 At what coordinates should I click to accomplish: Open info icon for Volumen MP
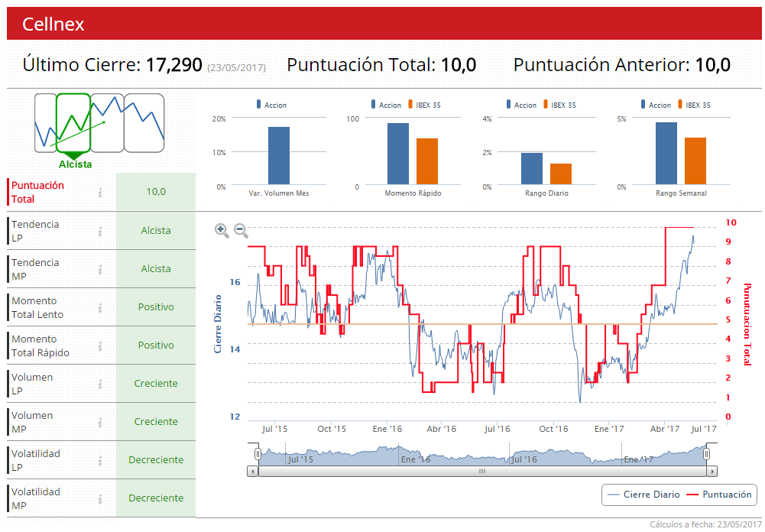[x=100, y=422]
